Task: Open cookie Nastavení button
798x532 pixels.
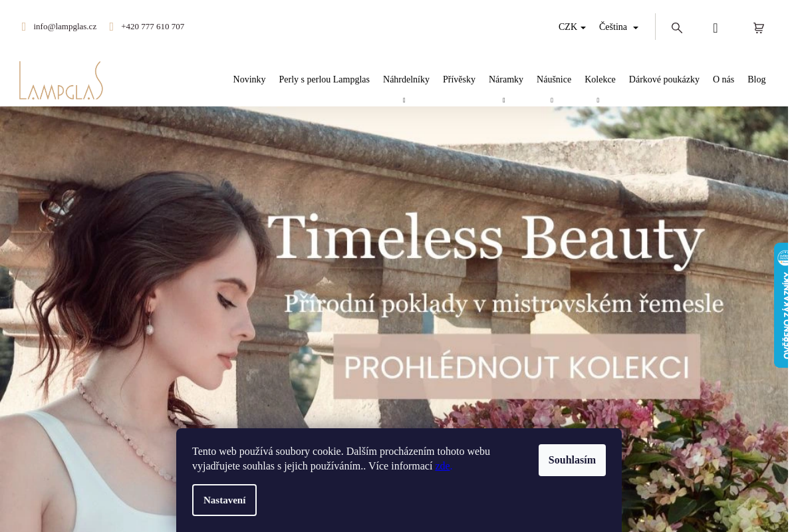Action: pos(224,500)
